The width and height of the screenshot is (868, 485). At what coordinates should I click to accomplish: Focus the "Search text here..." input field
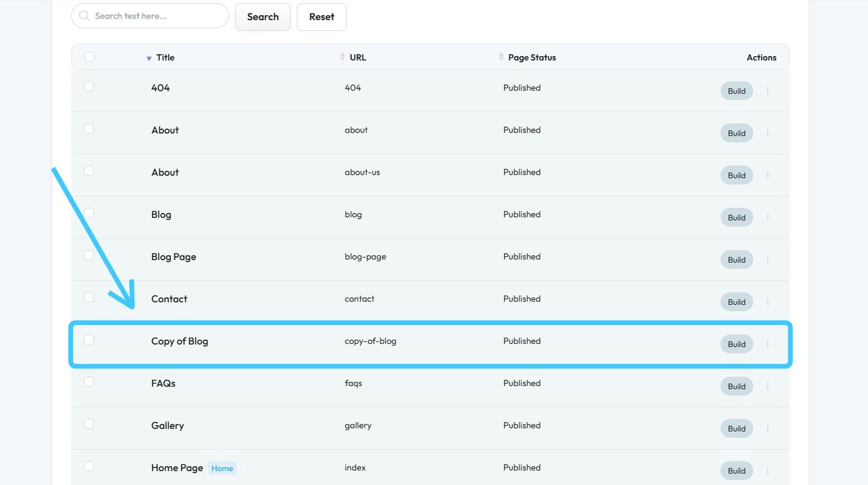coord(158,16)
